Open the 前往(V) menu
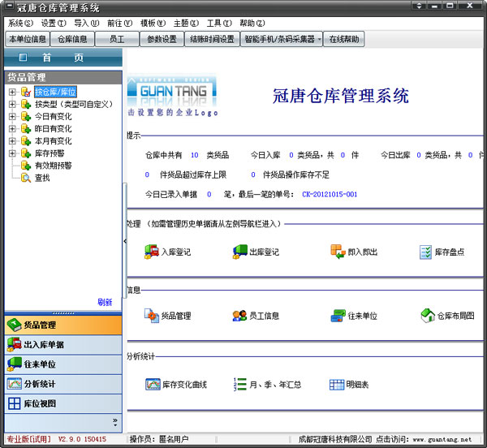 (x=120, y=24)
